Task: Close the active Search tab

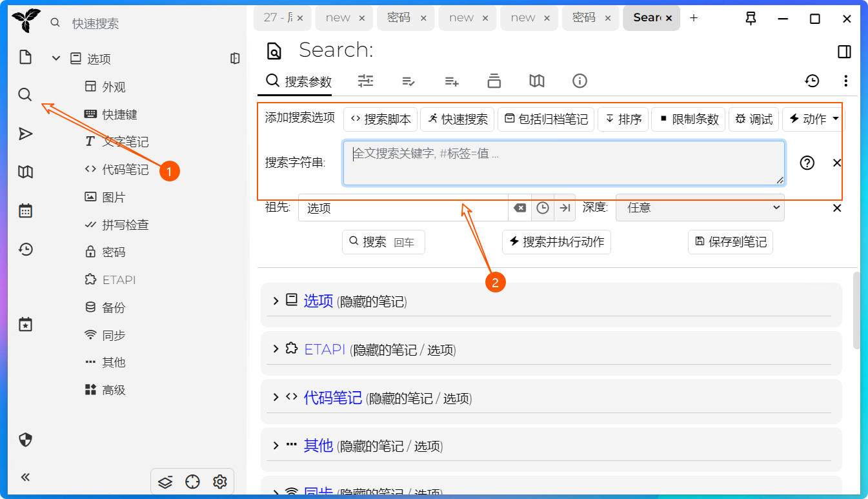Action: (669, 18)
